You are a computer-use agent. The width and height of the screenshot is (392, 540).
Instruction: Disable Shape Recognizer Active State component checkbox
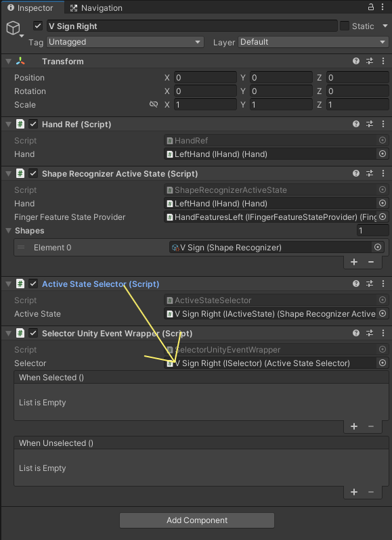pyautogui.click(x=33, y=173)
